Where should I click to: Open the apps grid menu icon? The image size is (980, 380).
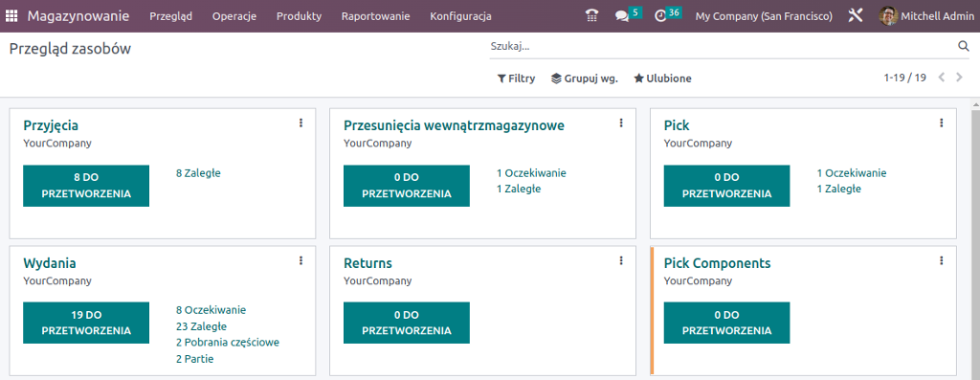(x=11, y=16)
